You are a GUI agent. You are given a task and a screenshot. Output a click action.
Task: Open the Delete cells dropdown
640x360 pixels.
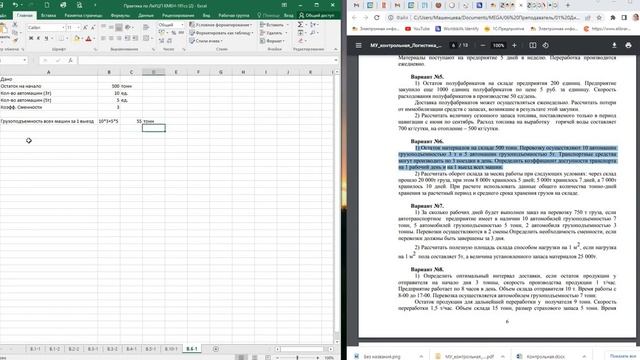pyautogui.click(x=273, y=33)
